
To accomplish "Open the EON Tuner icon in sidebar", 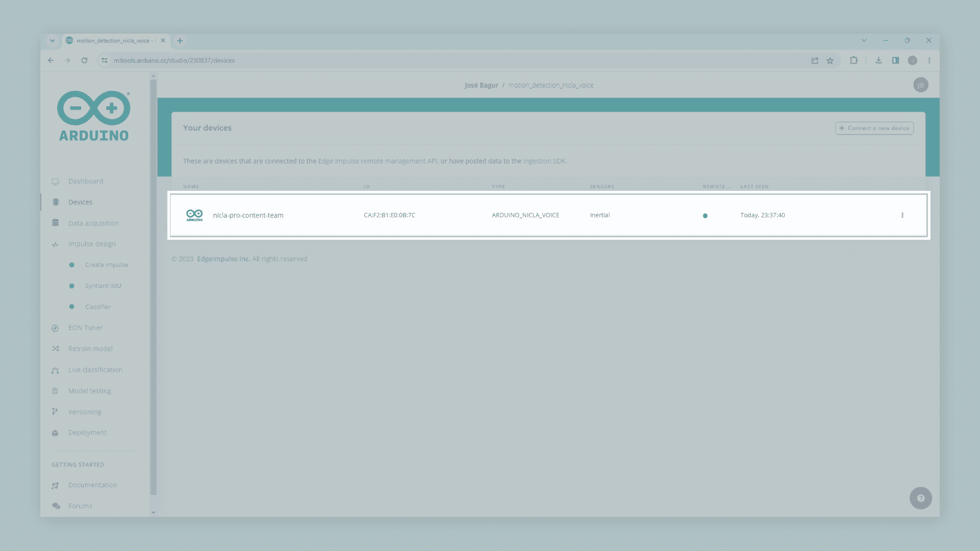I will [x=55, y=328].
